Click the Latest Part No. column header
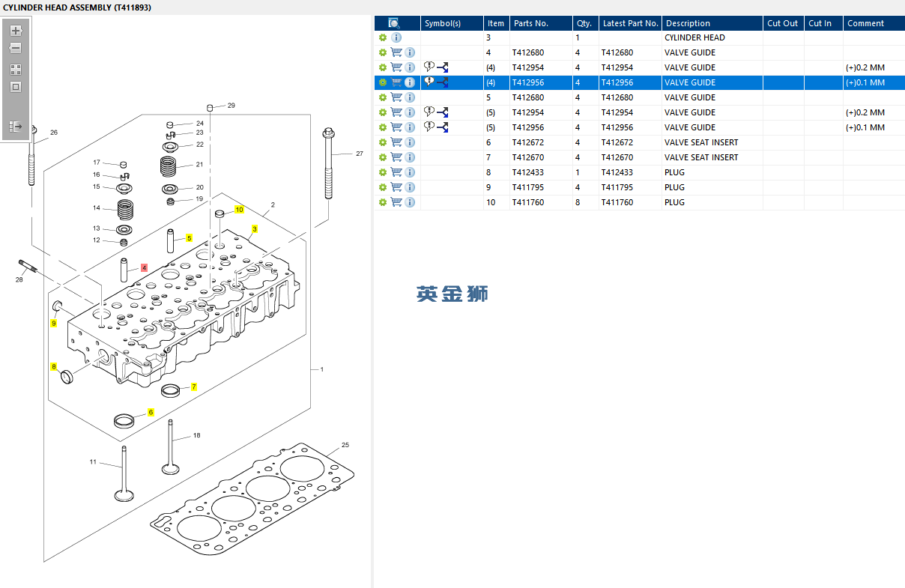 630,23
